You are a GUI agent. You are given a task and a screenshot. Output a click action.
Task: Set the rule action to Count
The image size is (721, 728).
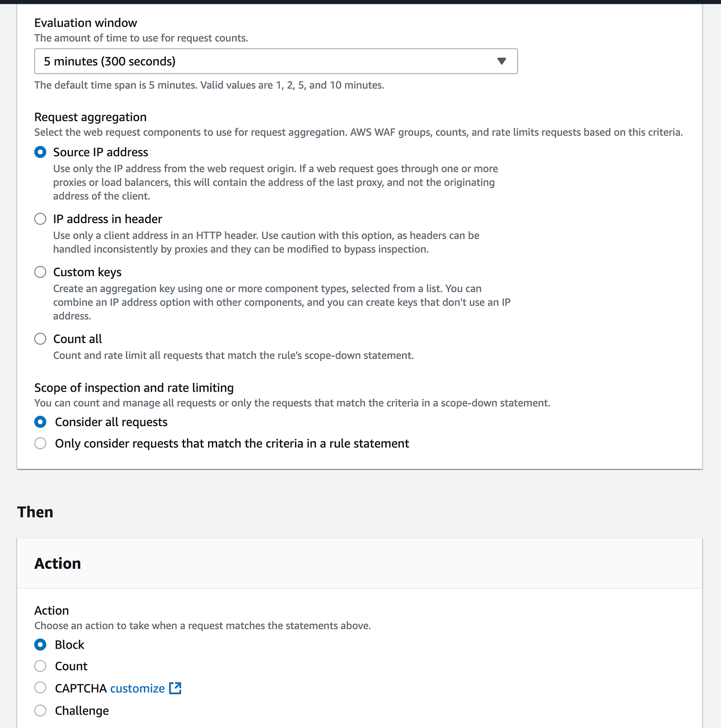point(40,666)
